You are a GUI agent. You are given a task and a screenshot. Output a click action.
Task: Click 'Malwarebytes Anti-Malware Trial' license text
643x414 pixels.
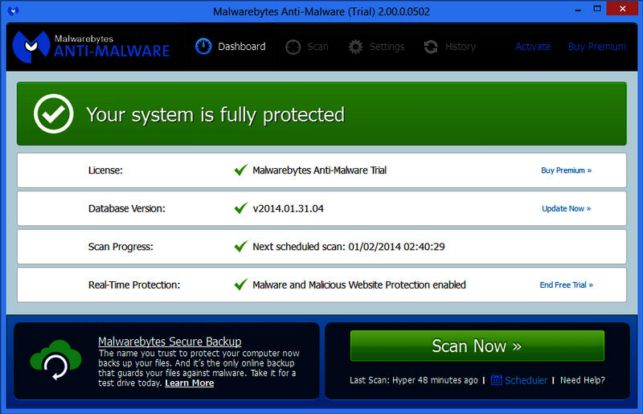(319, 170)
